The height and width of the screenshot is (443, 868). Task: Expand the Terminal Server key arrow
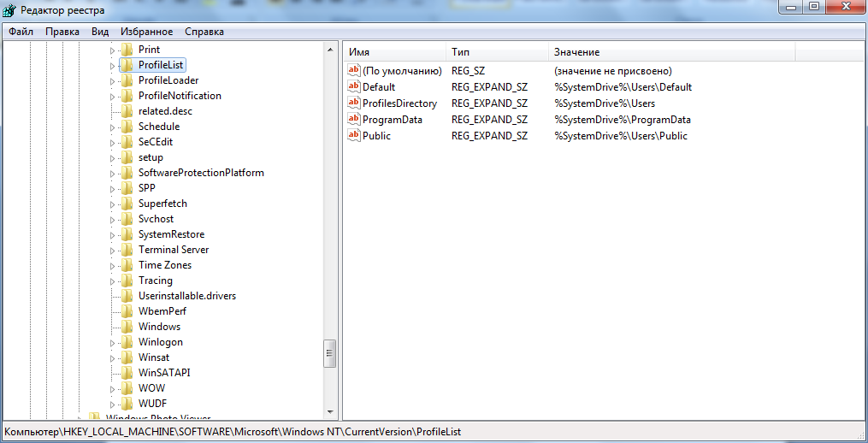point(112,250)
